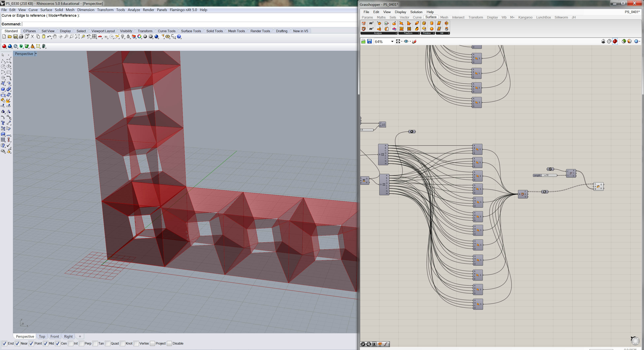644x350 pixels.
Task: Click the Pan hand tool icon
Action: [x=55, y=37]
